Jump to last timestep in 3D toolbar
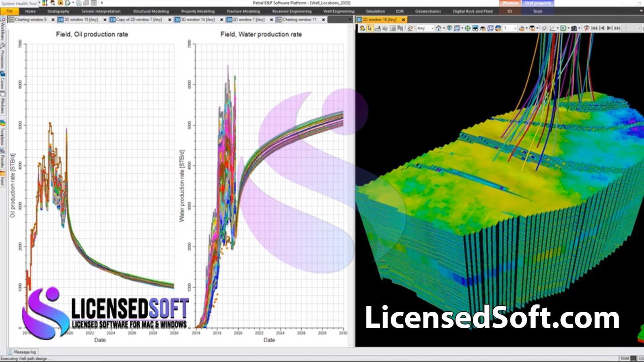 pos(617,28)
